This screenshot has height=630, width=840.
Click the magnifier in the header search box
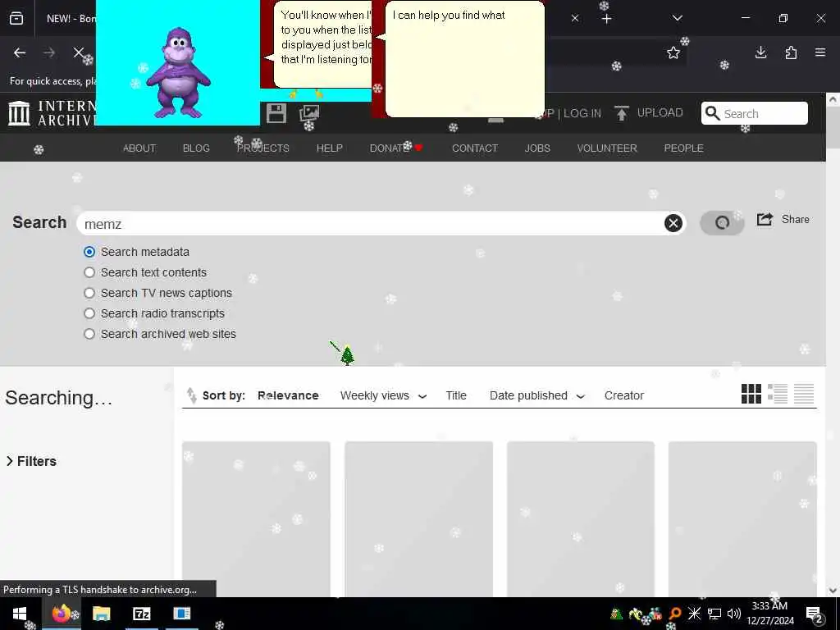[x=713, y=113]
